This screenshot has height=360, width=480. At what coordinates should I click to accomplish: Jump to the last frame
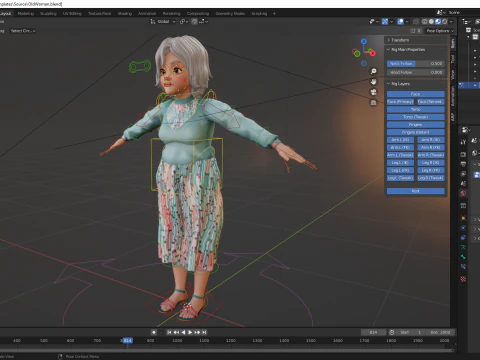click(x=204, y=332)
